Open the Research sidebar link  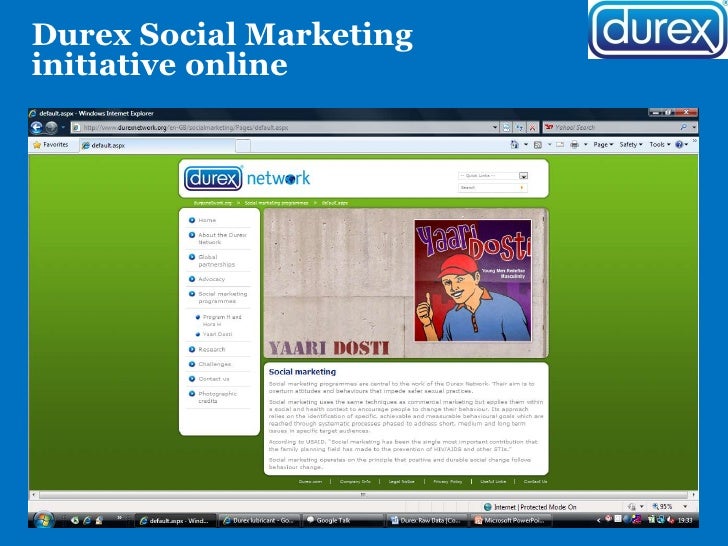pos(212,349)
